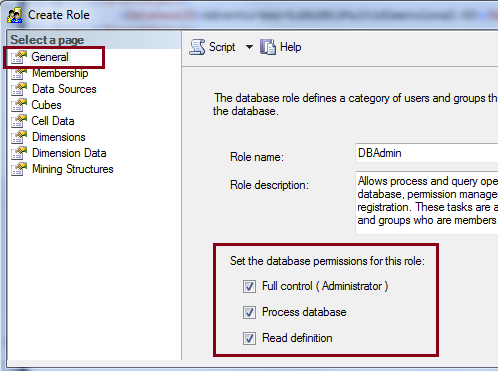
Task: Click the Cubes page icon
Action: pos(19,105)
